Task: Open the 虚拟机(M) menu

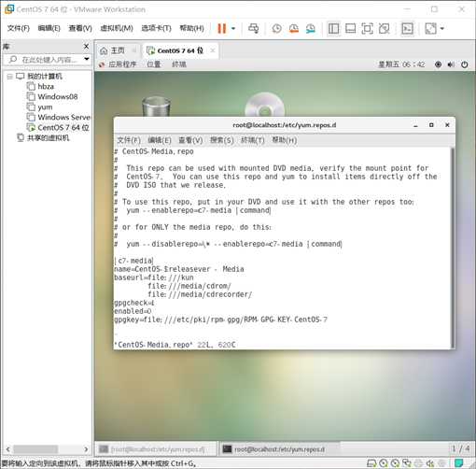Action: (117, 28)
